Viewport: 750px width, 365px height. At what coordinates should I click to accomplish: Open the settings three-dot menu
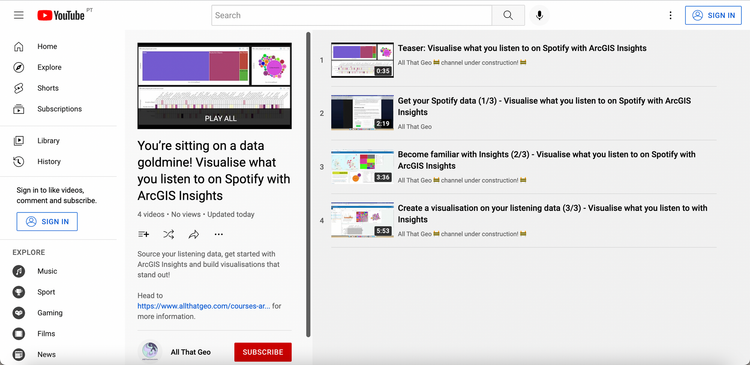tap(670, 15)
